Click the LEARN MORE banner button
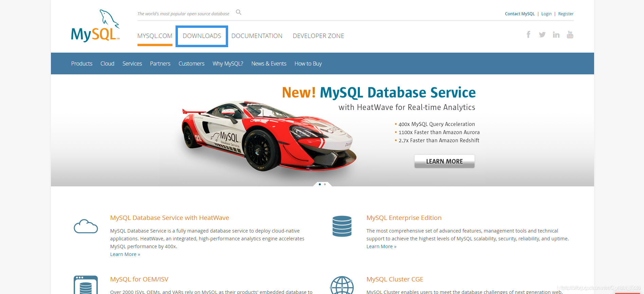Viewport: 644px width, 294px height. point(444,161)
